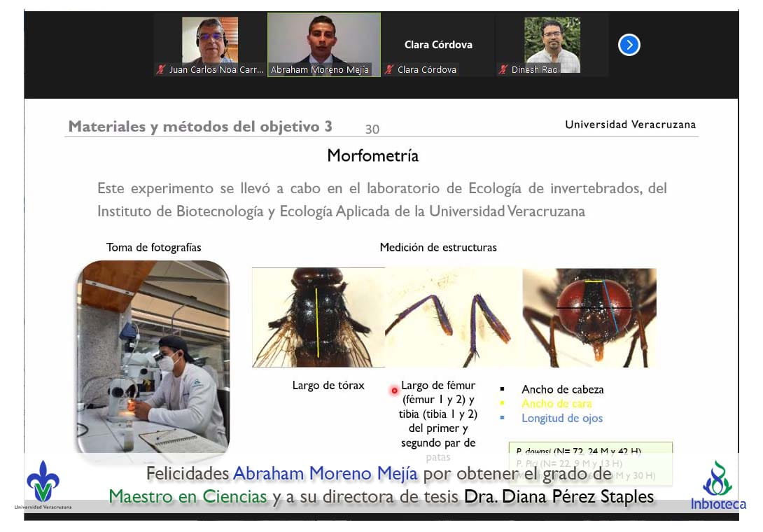This screenshot has height=532, width=763.
Task: Click the laboratory microscope photograph
Action: click(x=152, y=356)
